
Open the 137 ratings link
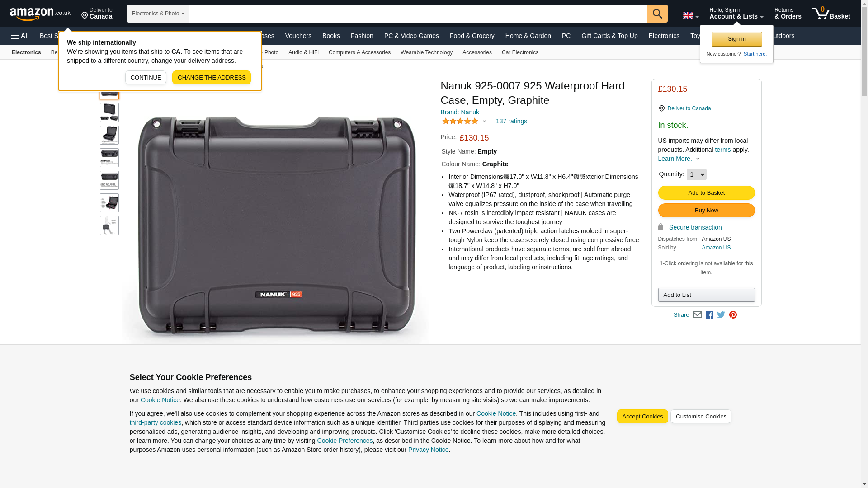click(x=511, y=121)
